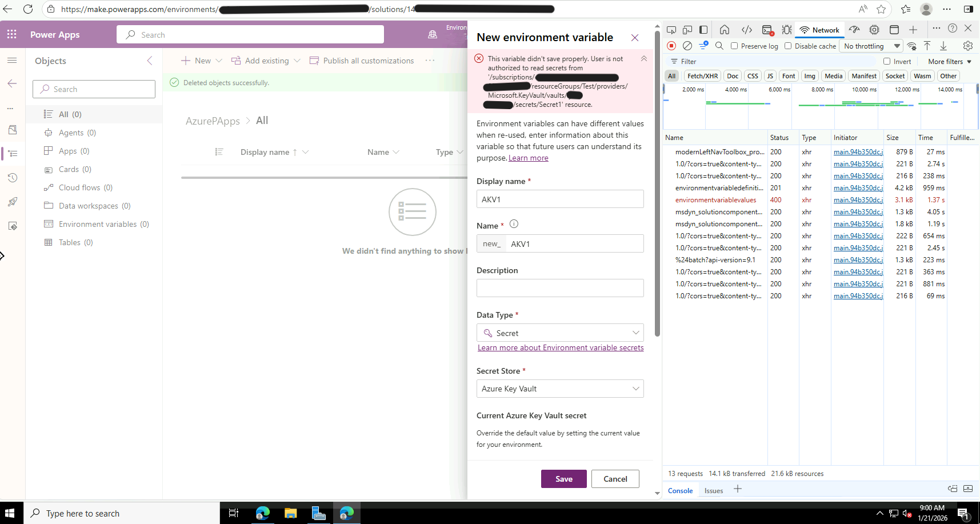Open the DevTools Application tab icon
The width and height of the screenshot is (980, 524).
point(894,30)
